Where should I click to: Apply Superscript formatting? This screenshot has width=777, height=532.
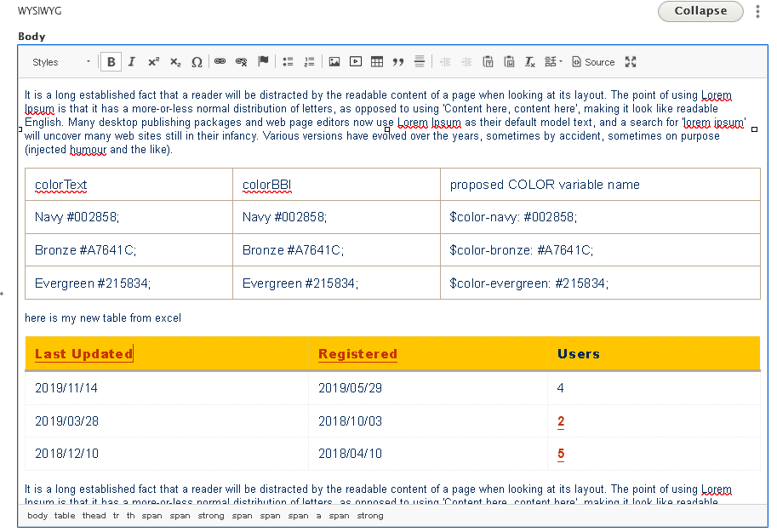(x=153, y=62)
